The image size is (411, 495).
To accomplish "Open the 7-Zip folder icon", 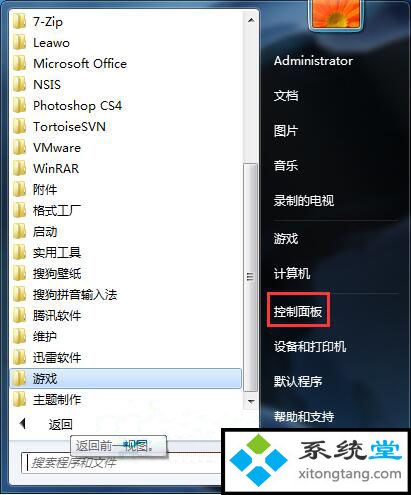I will tap(19, 22).
